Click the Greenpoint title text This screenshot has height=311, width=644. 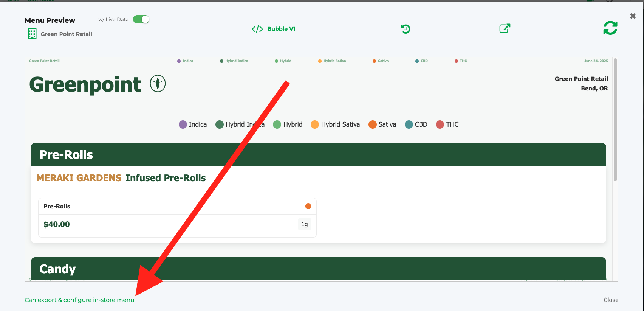[x=85, y=84]
